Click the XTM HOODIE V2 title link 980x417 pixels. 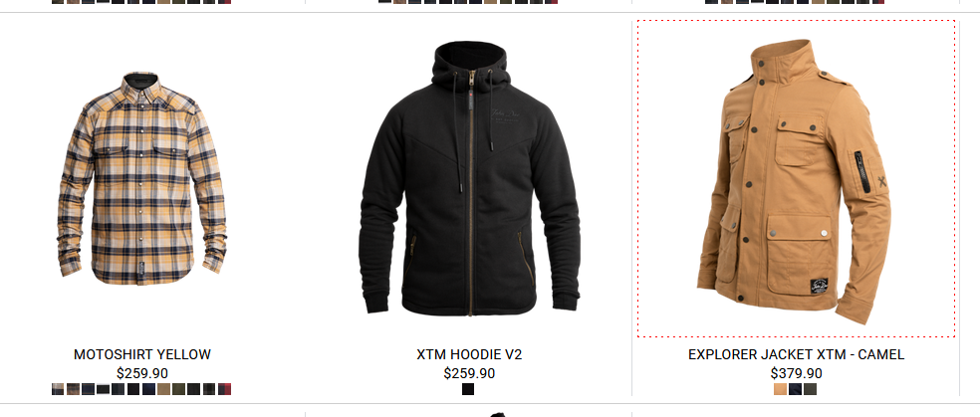[x=469, y=354]
